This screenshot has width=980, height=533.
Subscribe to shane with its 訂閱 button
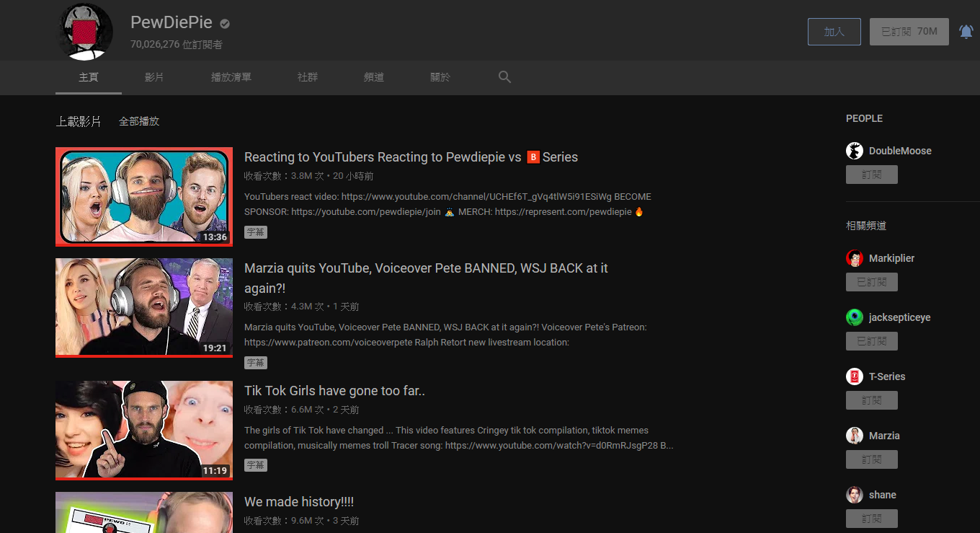click(x=872, y=519)
